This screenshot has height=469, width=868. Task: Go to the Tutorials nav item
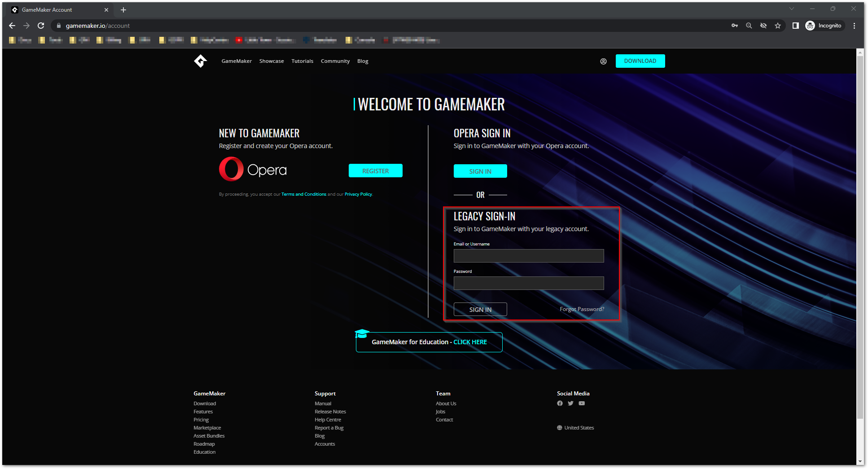(x=302, y=61)
